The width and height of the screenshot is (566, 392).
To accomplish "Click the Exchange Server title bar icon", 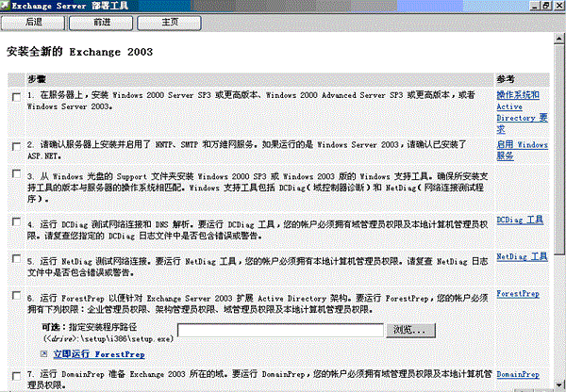I will [5, 6].
